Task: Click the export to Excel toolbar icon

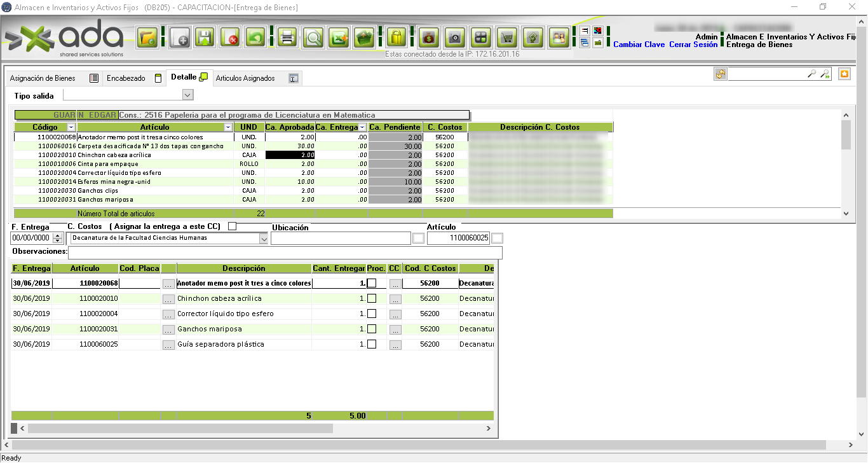Action: pyautogui.click(x=339, y=38)
